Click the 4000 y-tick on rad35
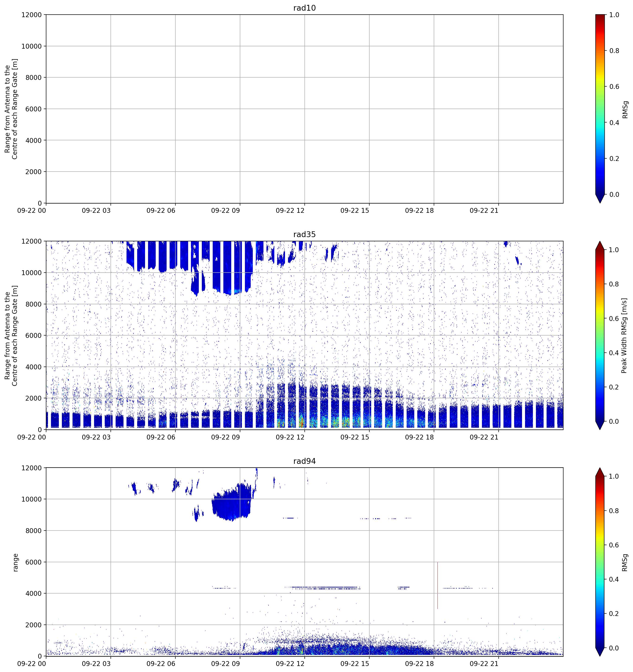The image size is (633, 672). (x=33, y=367)
